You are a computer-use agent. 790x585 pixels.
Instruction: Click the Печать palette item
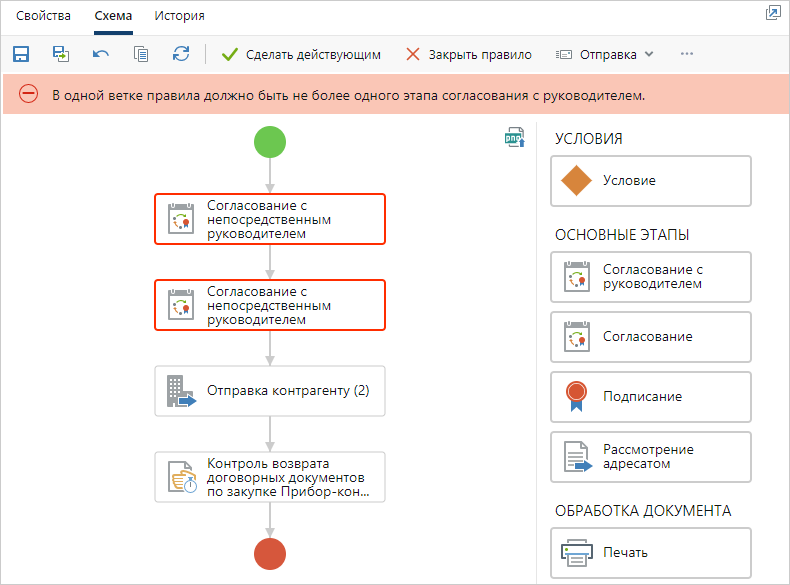650,552
